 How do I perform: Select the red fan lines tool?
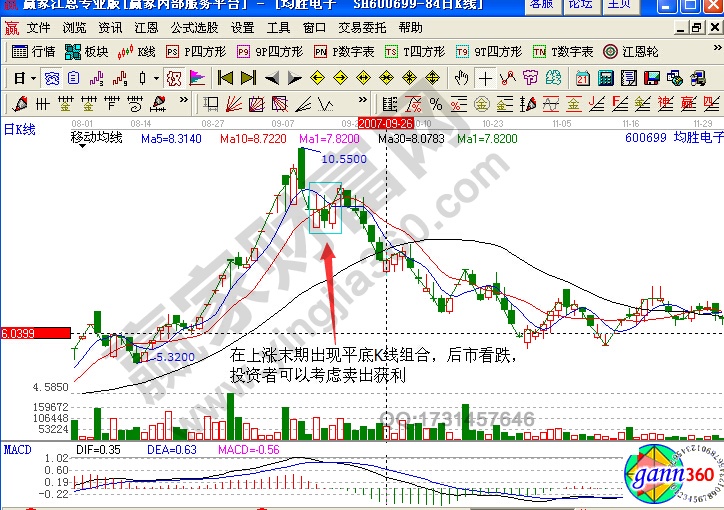pyautogui.click(x=234, y=104)
